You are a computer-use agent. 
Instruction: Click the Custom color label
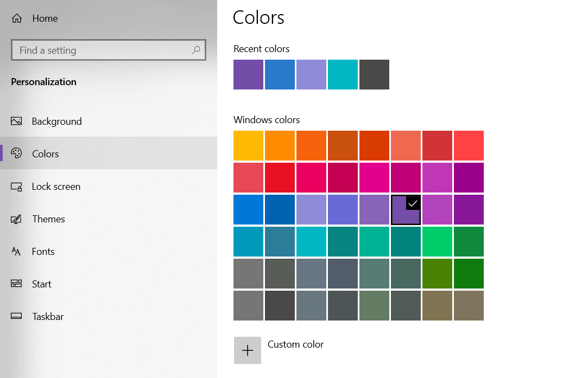click(295, 344)
